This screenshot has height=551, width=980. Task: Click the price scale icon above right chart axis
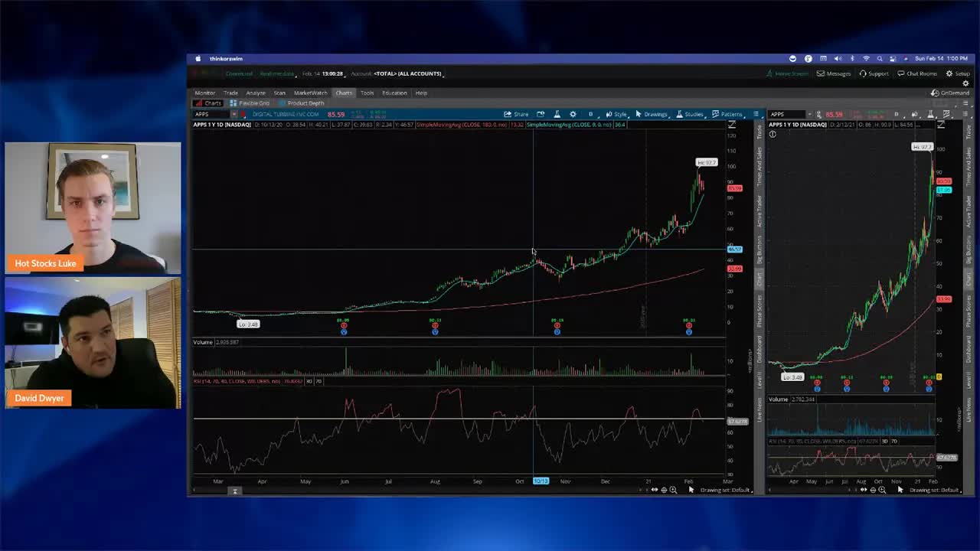pos(941,125)
